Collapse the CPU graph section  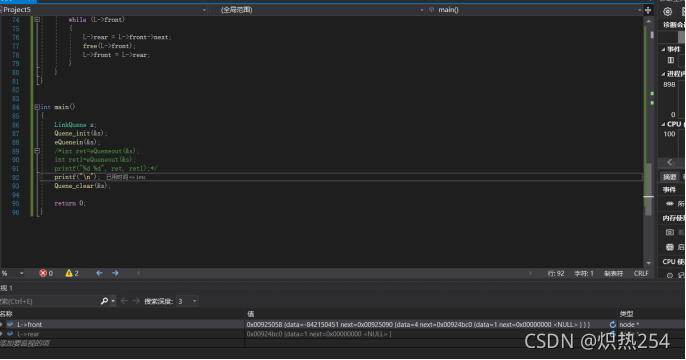click(663, 124)
